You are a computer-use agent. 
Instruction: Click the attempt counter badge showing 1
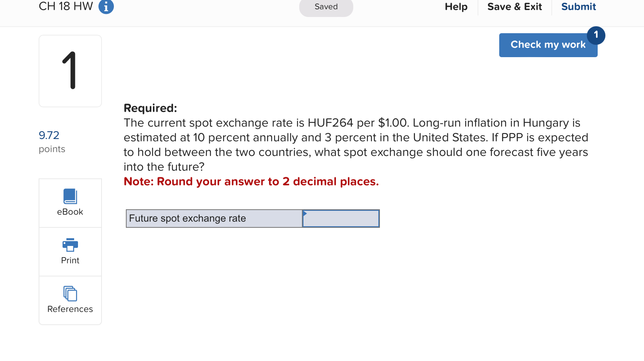[x=596, y=35]
